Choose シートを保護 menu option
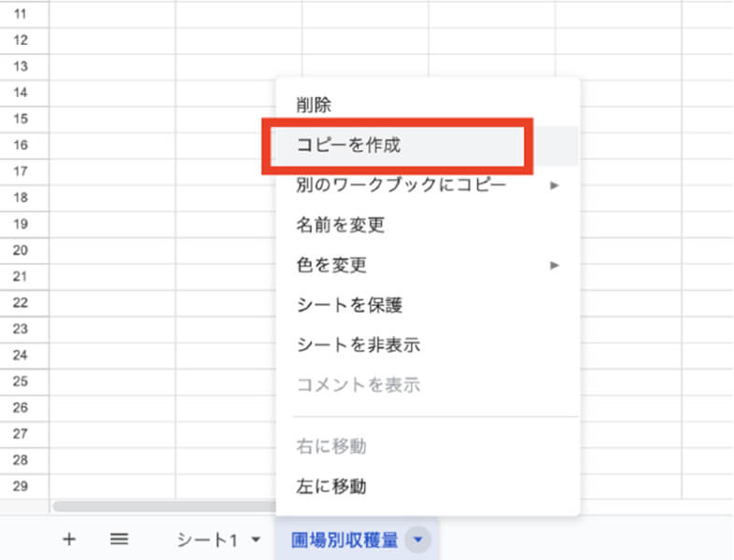Screen dimensions: 734x560 [348, 305]
